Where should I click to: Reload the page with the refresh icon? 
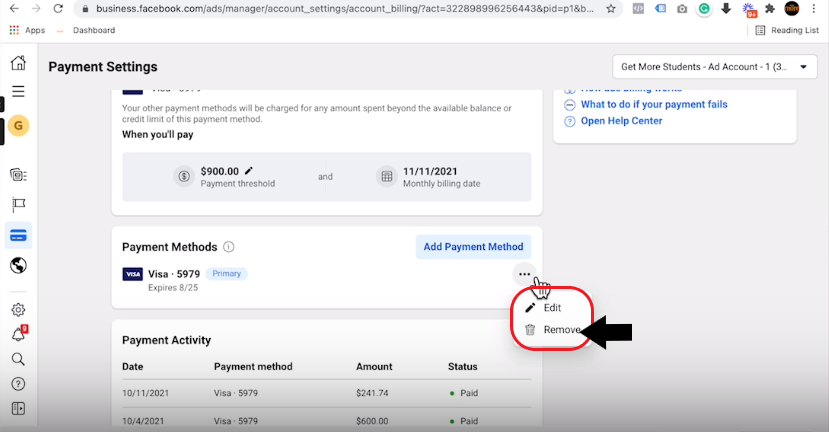click(x=58, y=8)
